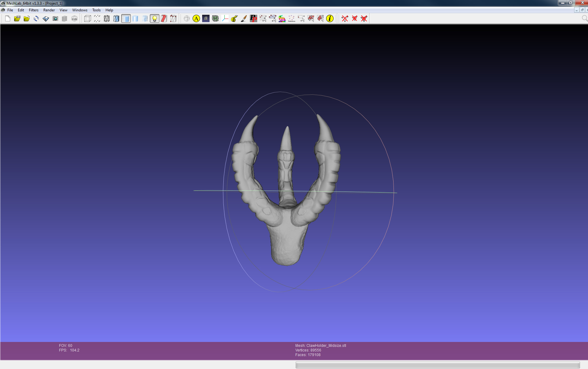
Task: Click the 'FPS: 104.2' readout
Action: coord(69,350)
